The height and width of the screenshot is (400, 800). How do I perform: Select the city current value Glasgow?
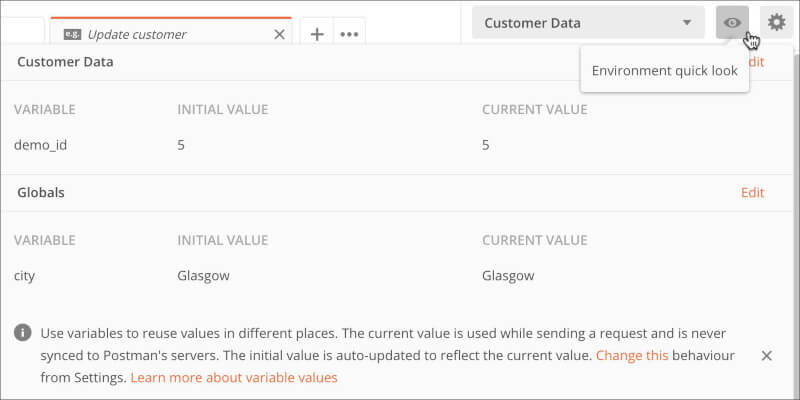[508, 276]
